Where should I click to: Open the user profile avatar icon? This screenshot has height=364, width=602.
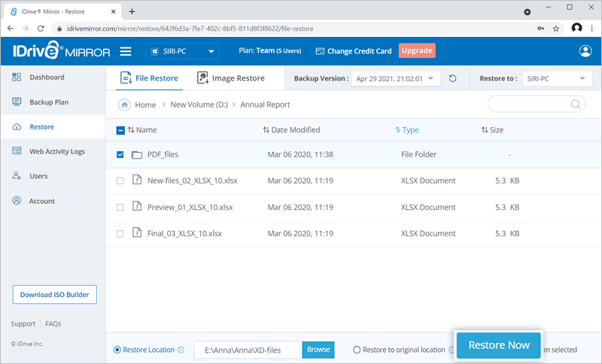coord(585,51)
